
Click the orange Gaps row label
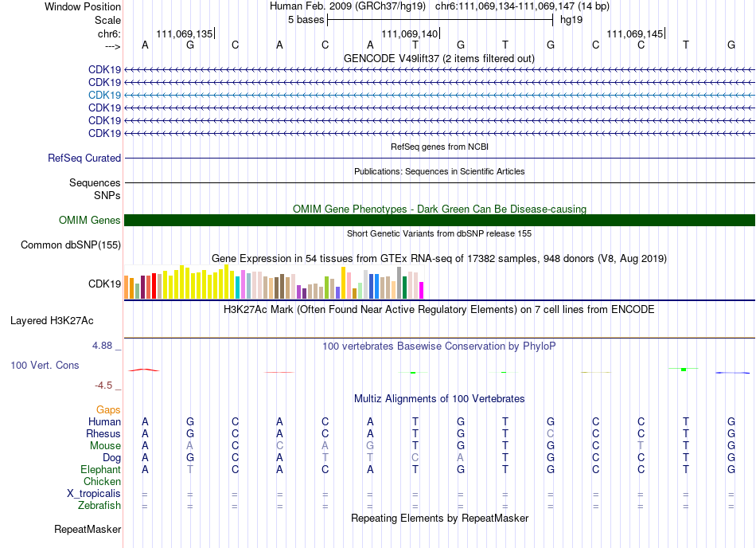[108, 409]
